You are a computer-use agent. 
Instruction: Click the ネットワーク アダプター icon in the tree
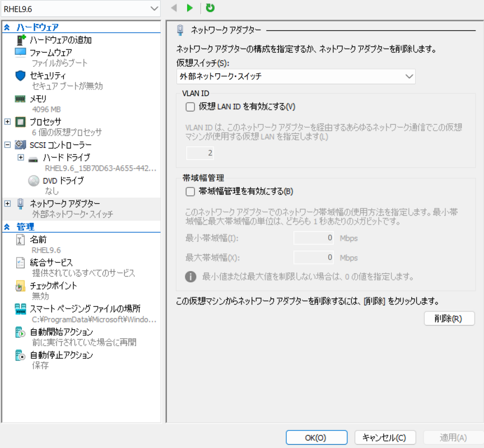[x=20, y=204]
